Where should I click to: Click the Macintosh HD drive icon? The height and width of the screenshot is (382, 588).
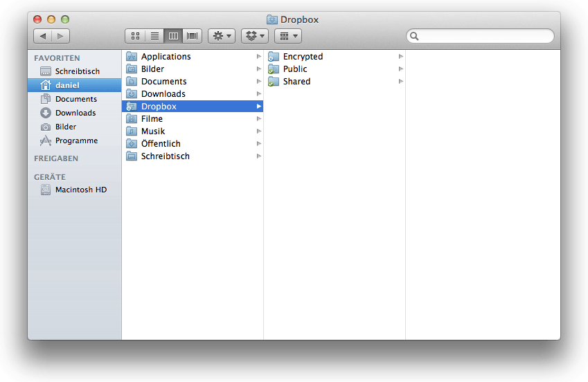coord(46,190)
